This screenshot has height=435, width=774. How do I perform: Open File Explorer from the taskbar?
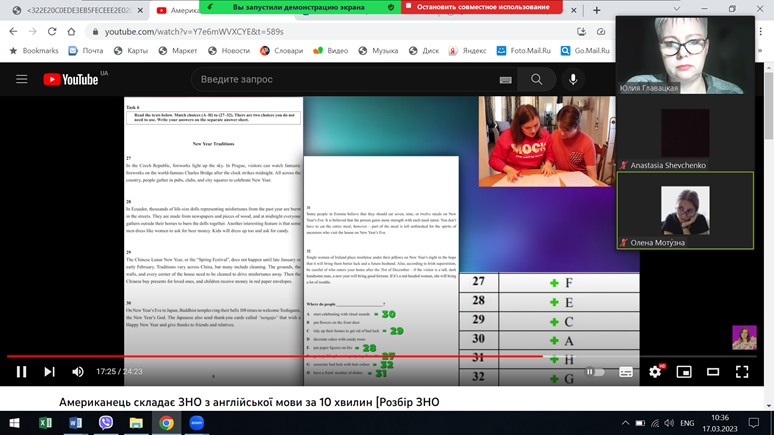tap(136, 423)
